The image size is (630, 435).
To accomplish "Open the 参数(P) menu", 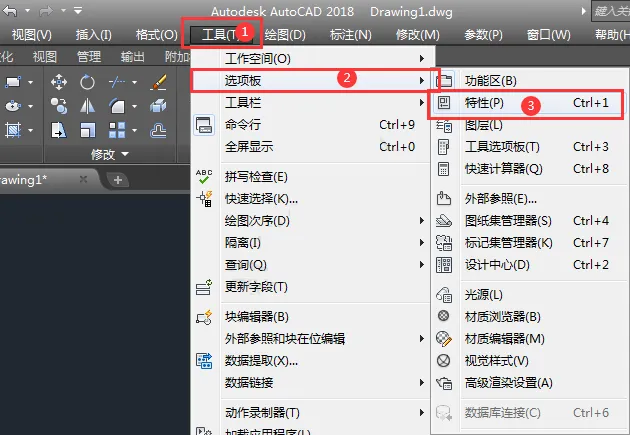I will [483, 35].
